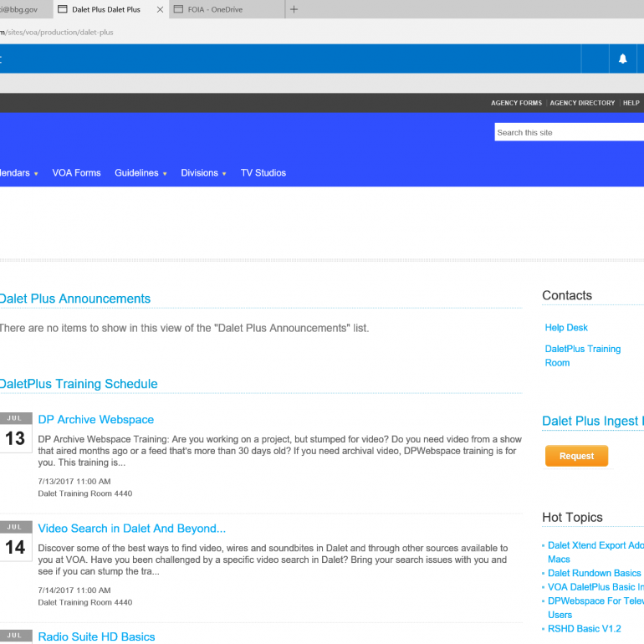The width and height of the screenshot is (644, 644).
Task: Click the Dalet Plus tab page icon
Action: coord(63,9)
